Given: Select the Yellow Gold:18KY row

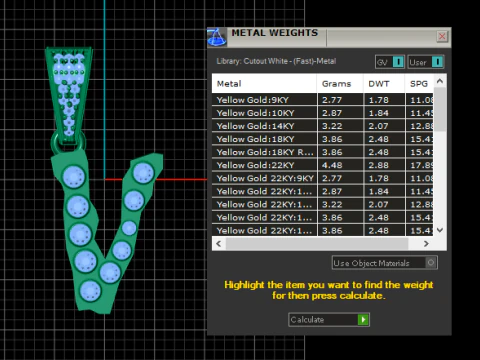Looking at the screenshot, I should [x=323, y=139].
